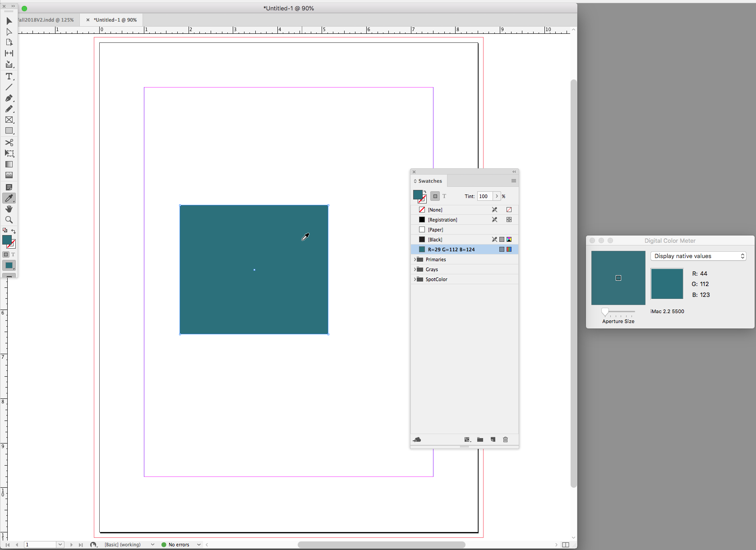This screenshot has height=550, width=756.
Task: Switch to the Fall2018V2.indd tab
Action: (x=45, y=19)
